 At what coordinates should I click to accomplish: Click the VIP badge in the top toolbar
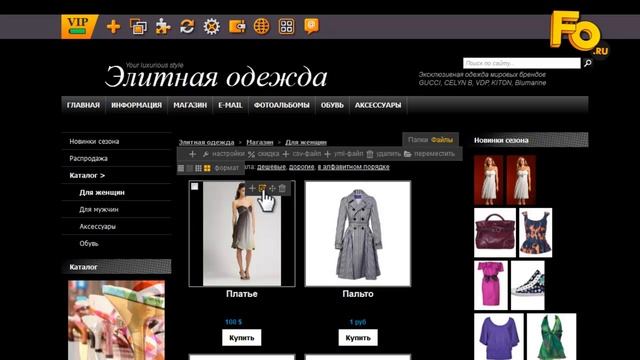point(79,27)
